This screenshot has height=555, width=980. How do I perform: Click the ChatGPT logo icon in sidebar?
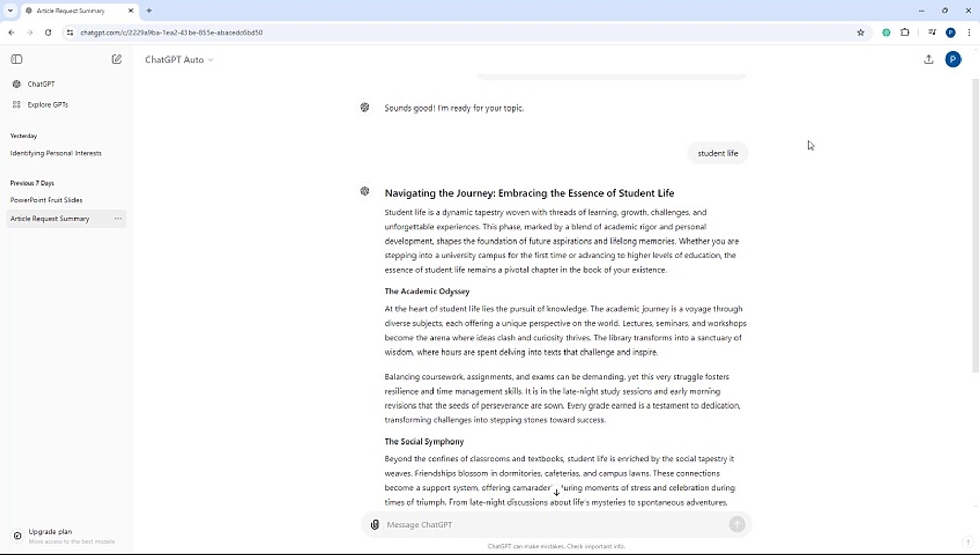pos(17,84)
